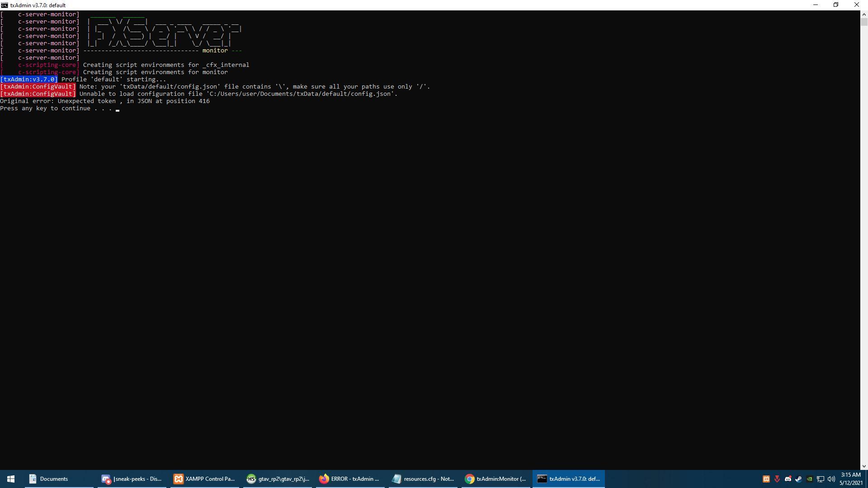Open NVIDIA GeForce Experience tray icon
Screen dimensions: 868x488
[x=809, y=479]
